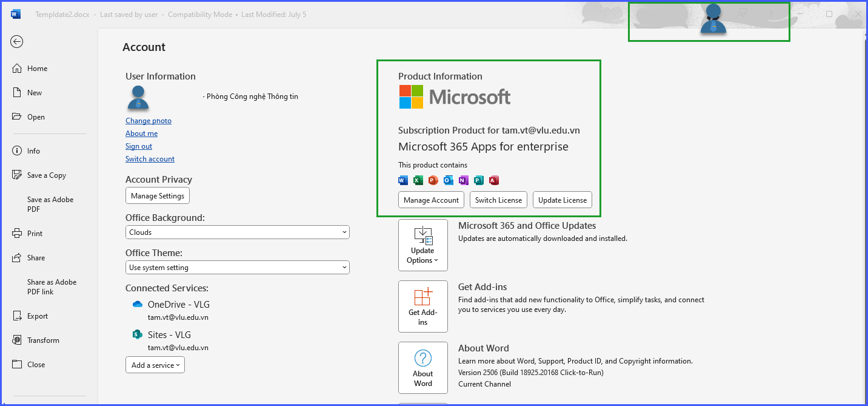Open the Get Add-ins tile
This screenshot has width=868, height=406.
[x=423, y=306]
